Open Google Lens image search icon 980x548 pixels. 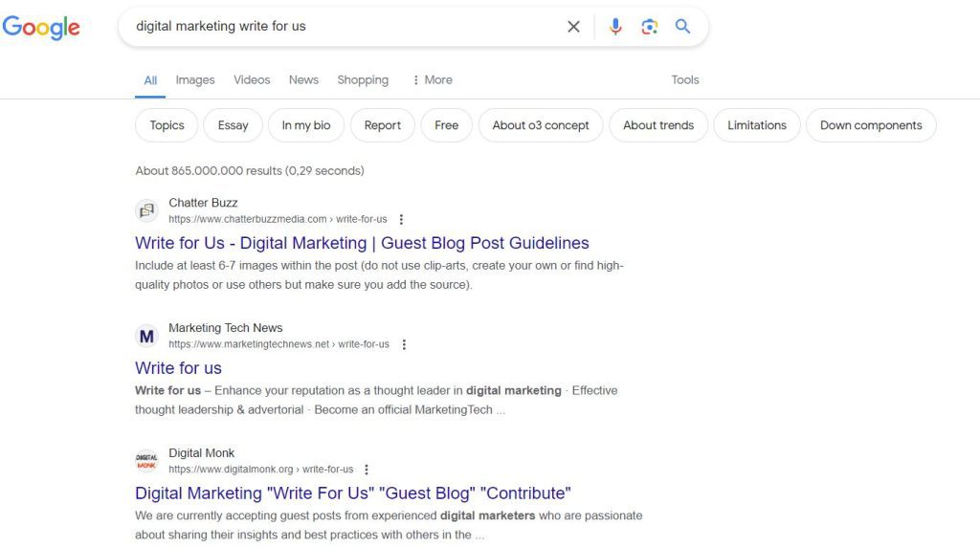(x=650, y=26)
